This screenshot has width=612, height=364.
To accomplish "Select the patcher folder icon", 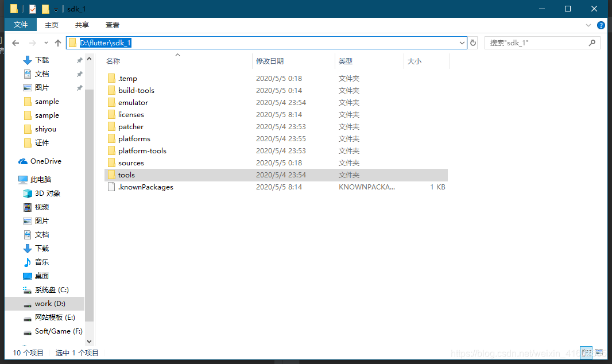I will tap(111, 127).
